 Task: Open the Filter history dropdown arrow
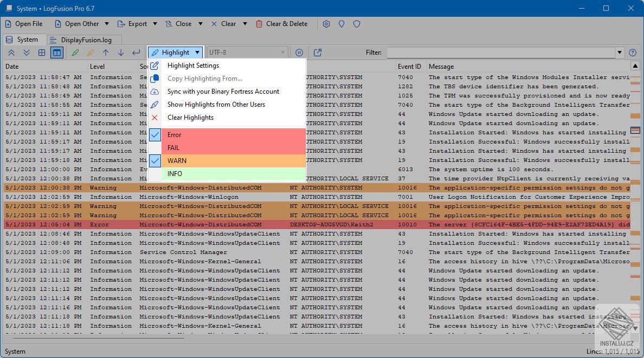coord(620,53)
